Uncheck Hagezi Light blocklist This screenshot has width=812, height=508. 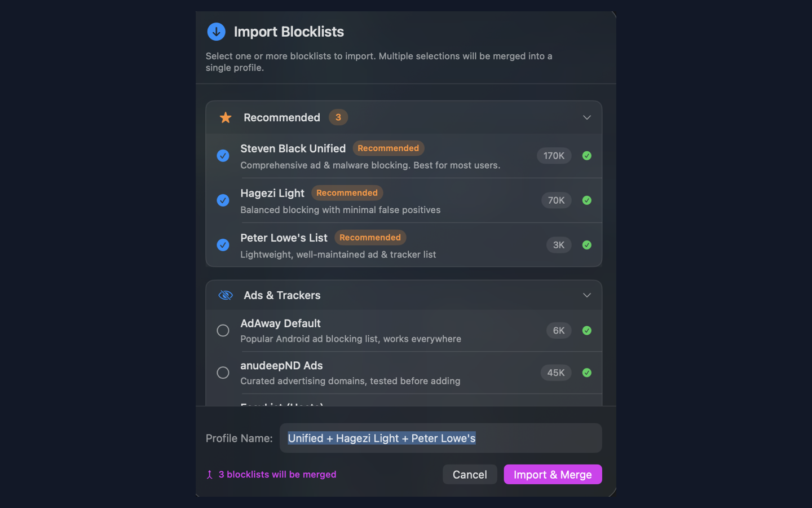click(x=223, y=200)
